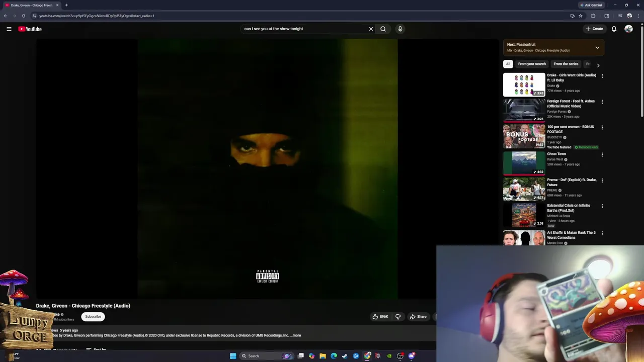Open options menu for 'Ghost Town' video
The width and height of the screenshot is (644, 362).
[x=602, y=154]
